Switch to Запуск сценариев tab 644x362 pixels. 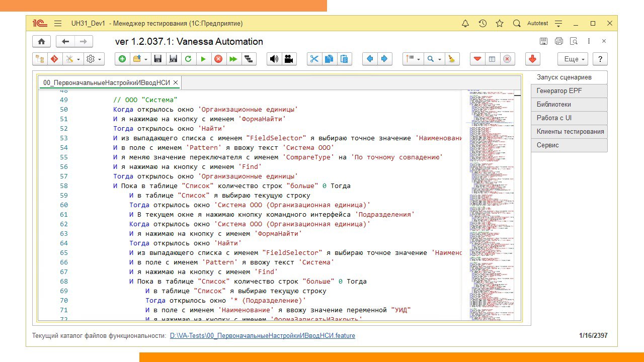pos(569,77)
